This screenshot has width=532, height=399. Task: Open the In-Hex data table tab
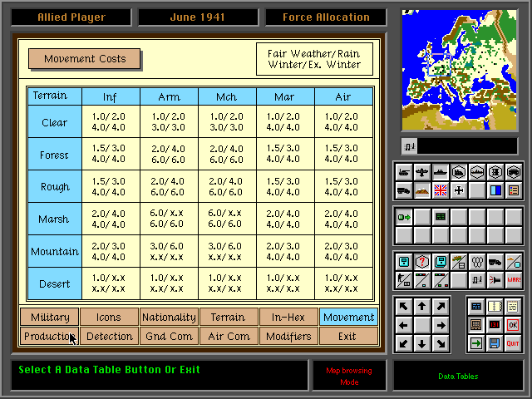point(288,317)
